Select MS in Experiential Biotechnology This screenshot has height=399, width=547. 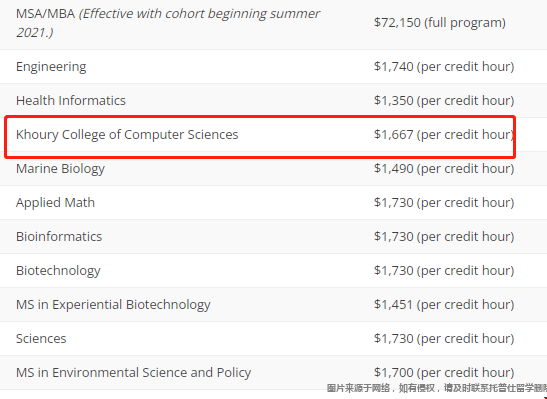coord(113,305)
